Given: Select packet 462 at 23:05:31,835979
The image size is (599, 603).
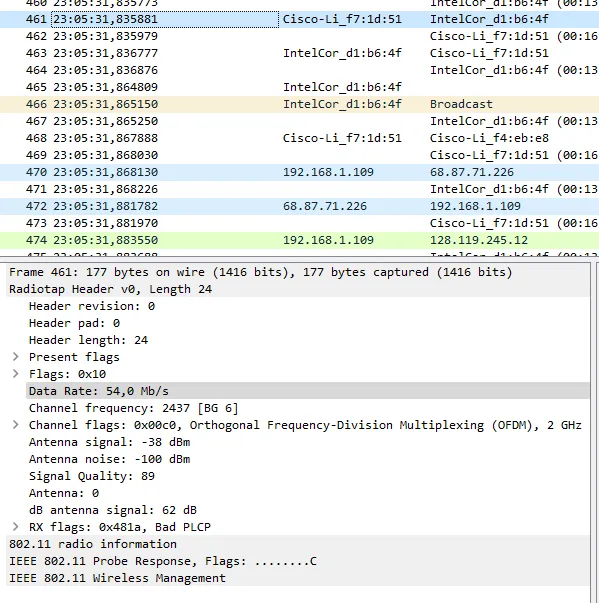Looking at the screenshot, I should click(x=300, y=36).
